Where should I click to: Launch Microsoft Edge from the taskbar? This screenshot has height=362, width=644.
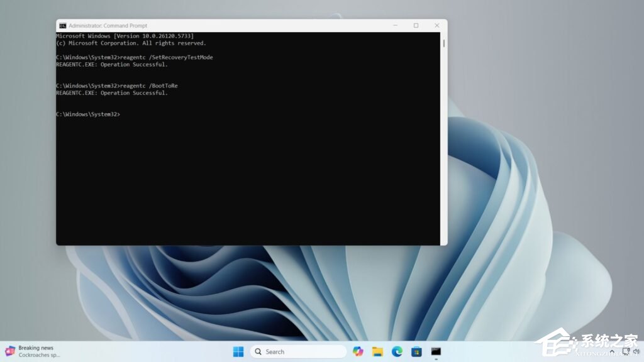pos(397,351)
